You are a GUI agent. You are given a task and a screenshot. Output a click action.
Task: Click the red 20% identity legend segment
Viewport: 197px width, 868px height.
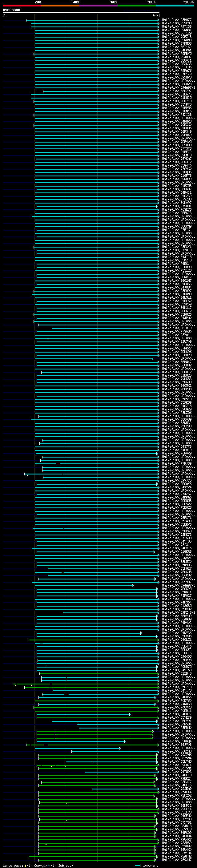22,6
